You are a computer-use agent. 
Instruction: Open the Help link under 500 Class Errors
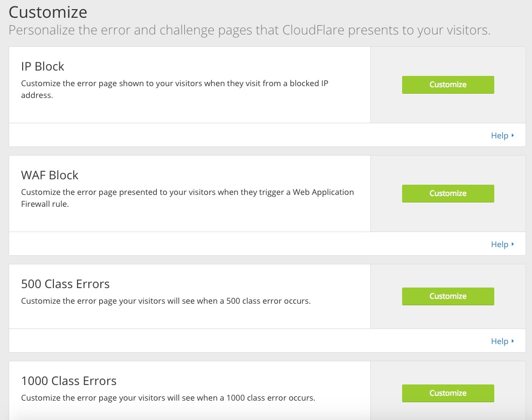[x=499, y=341]
